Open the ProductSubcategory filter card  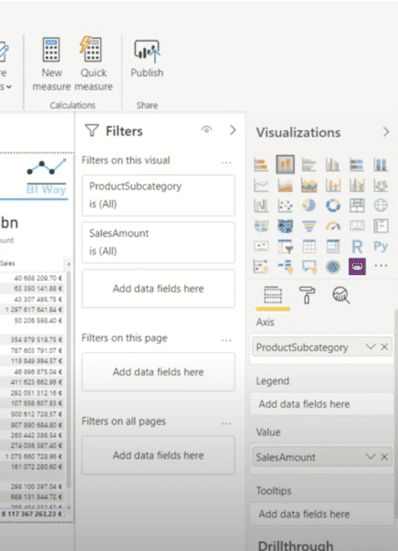158,195
